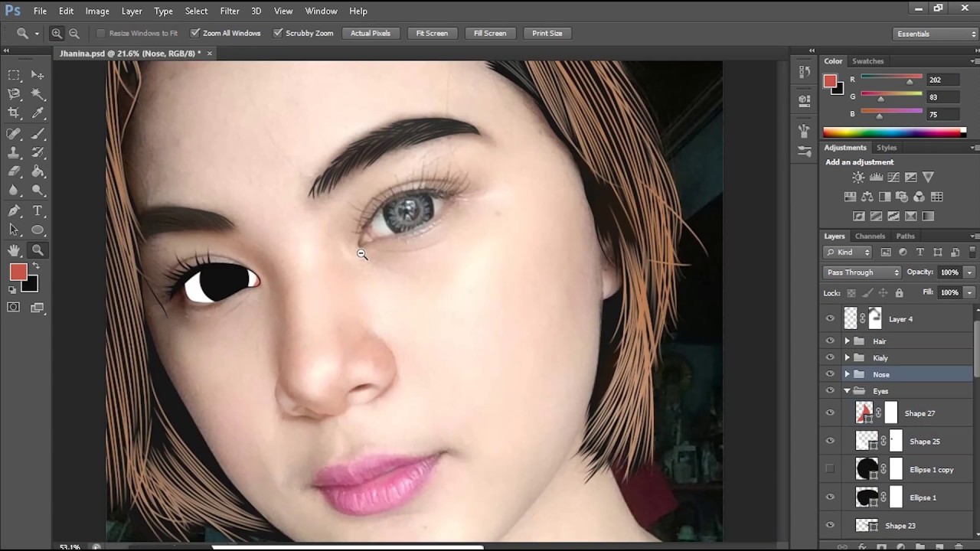Image resolution: width=980 pixels, height=551 pixels.
Task: Click the Print Size button
Action: coord(547,33)
